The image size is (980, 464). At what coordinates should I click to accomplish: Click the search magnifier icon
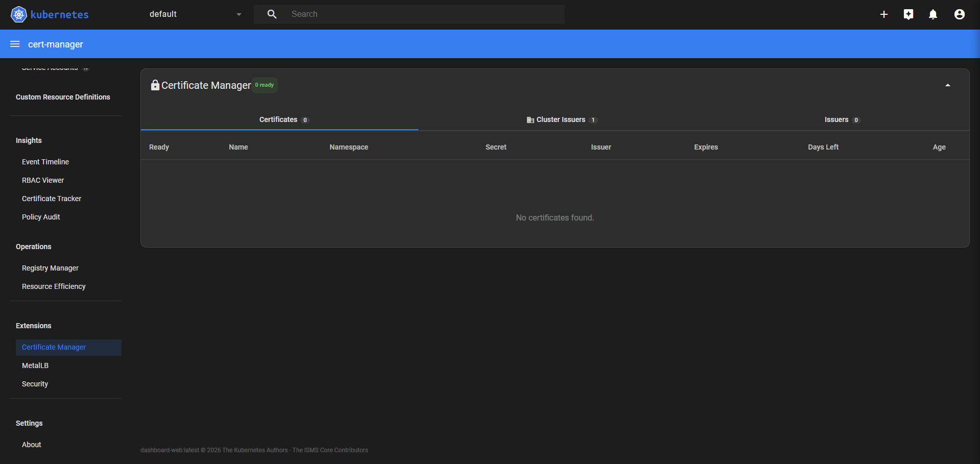pyautogui.click(x=272, y=14)
